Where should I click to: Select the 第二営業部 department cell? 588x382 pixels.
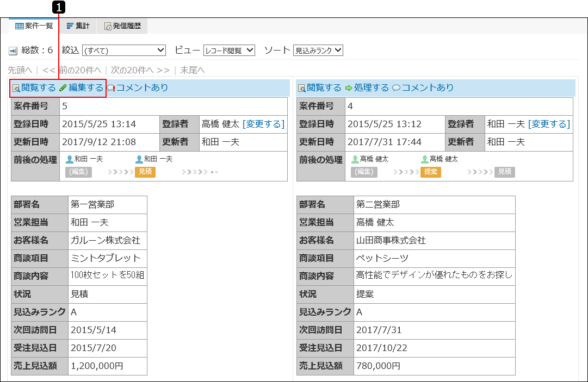tap(435, 205)
